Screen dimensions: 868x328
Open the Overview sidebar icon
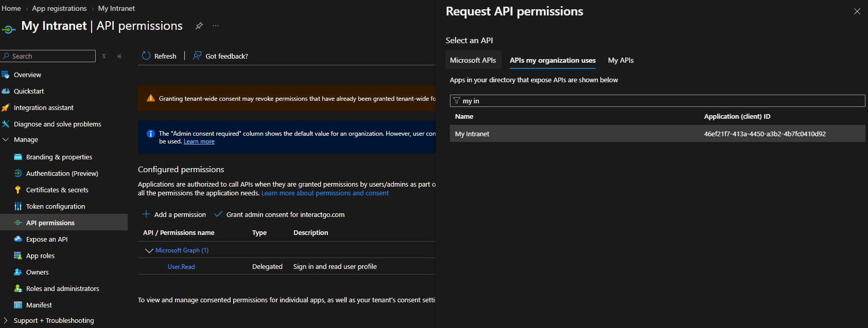(x=6, y=75)
